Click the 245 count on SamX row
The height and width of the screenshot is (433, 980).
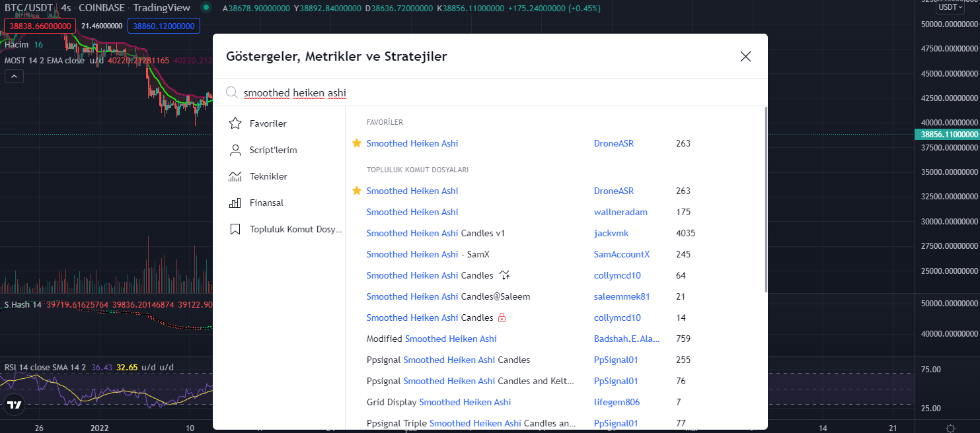[683, 254]
